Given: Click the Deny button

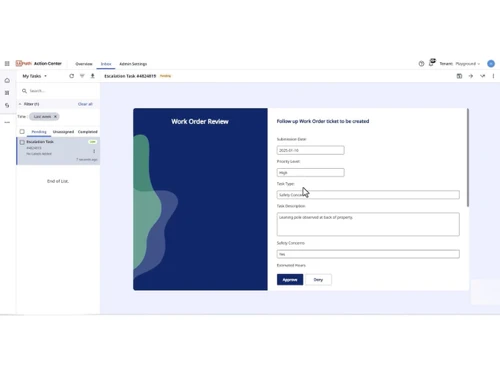Looking at the screenshot, I should click(318, 280).
